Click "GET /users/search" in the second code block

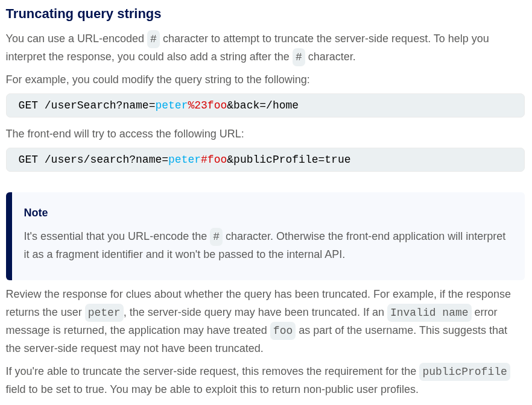coord(73,160)
